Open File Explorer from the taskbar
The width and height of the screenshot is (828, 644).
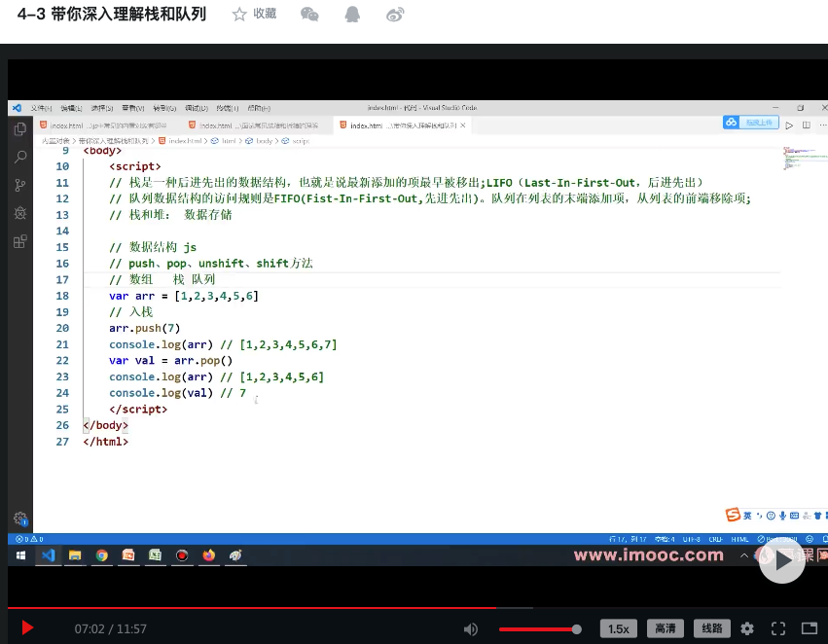pyautogui.click(x=75, y=555)
